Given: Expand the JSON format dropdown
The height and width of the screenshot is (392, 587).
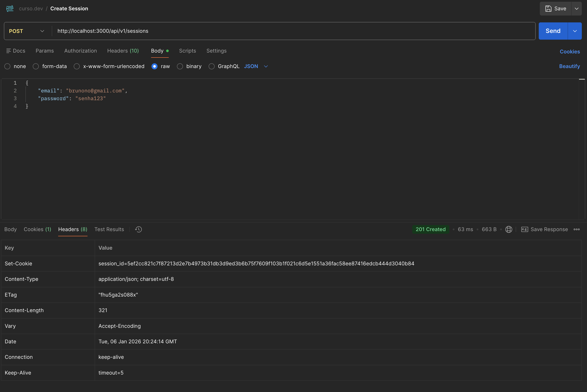Looking at the screenshot, I should tap(266, 66).
